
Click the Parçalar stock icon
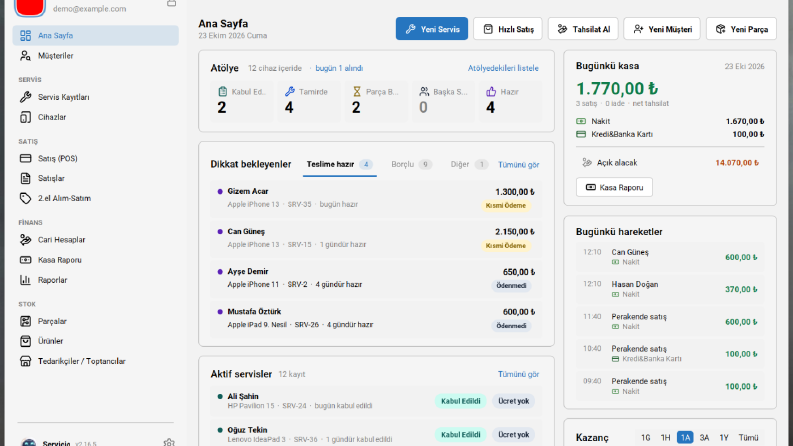click(x=25, y=321)
